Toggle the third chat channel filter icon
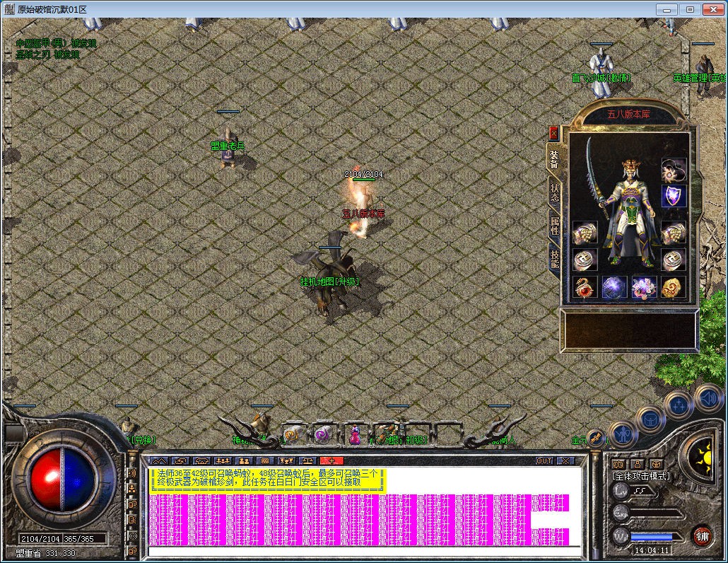The height and width of the screenshot is (563, 728). [x=132, y=504]
